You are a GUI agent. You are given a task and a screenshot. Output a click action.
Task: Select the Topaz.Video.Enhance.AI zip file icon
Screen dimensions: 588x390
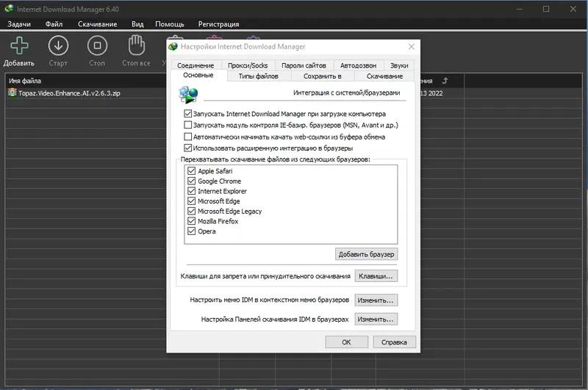pyautogui.click(x=12, y=93)
